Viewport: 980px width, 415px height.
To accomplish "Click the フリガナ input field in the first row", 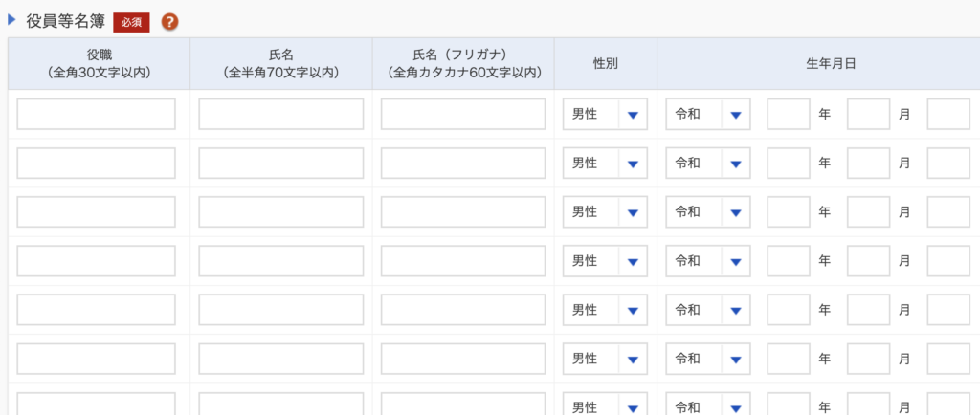I will [x=463, y=114].
